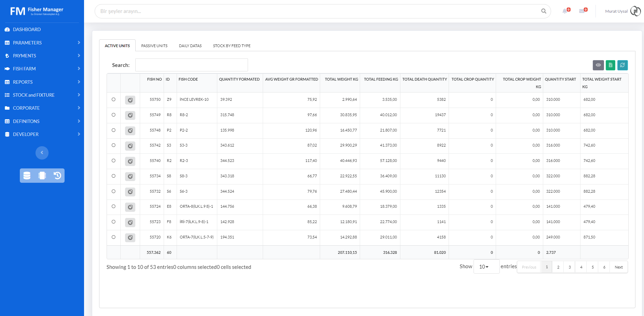Select radio button for row 55732

(x=113, y=191)
